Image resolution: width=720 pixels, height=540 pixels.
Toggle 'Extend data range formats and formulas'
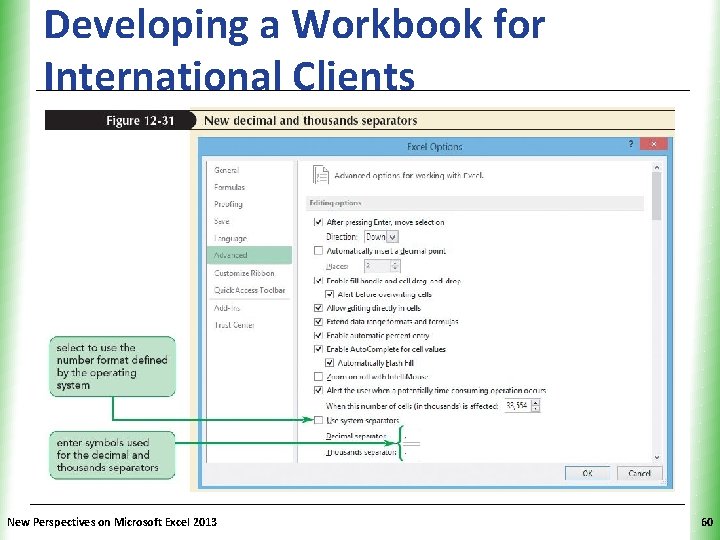(318, 322)
